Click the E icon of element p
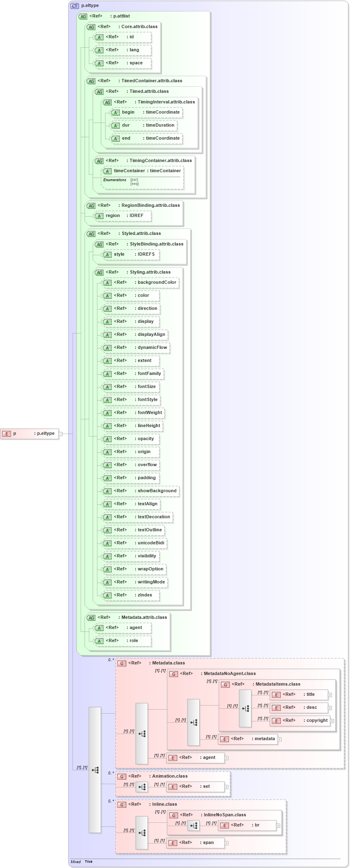 [x=6, y=434]
